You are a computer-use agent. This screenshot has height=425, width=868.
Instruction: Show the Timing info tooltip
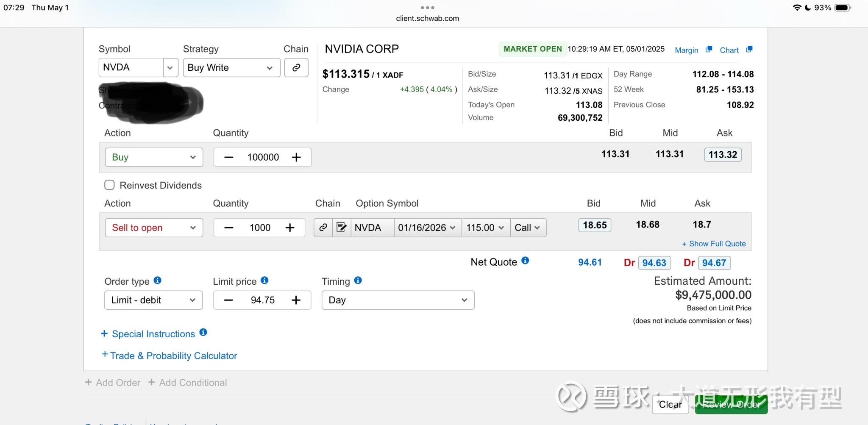[358, 280]
